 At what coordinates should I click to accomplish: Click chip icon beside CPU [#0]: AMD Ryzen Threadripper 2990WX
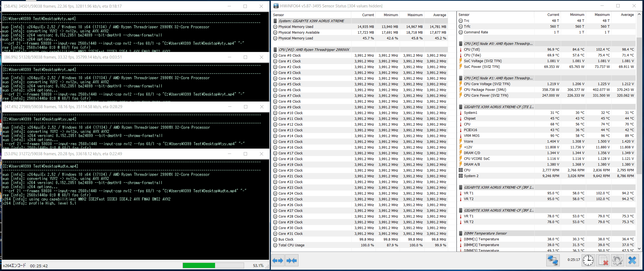click(275, 50)
